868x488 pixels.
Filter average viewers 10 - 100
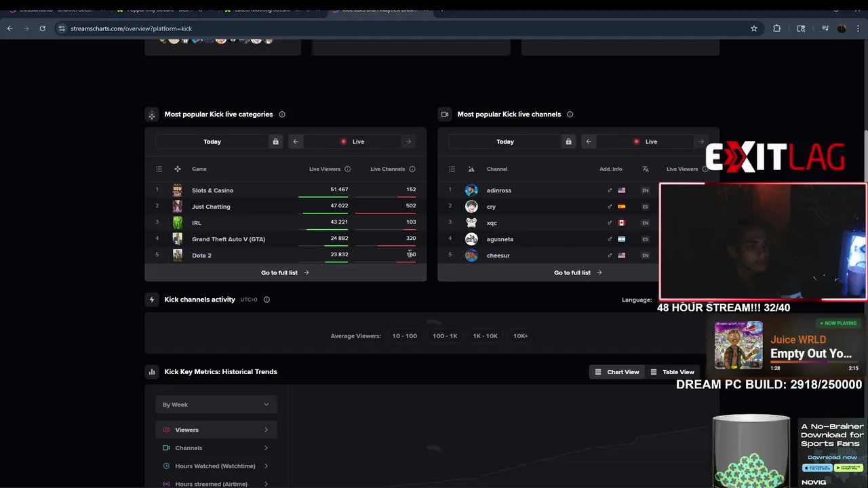(x=405, y=336)
